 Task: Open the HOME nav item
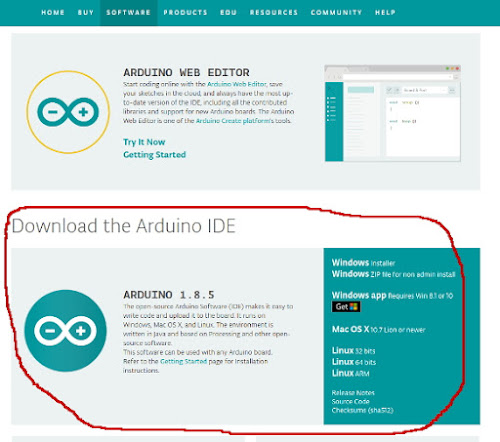(53, 13)
